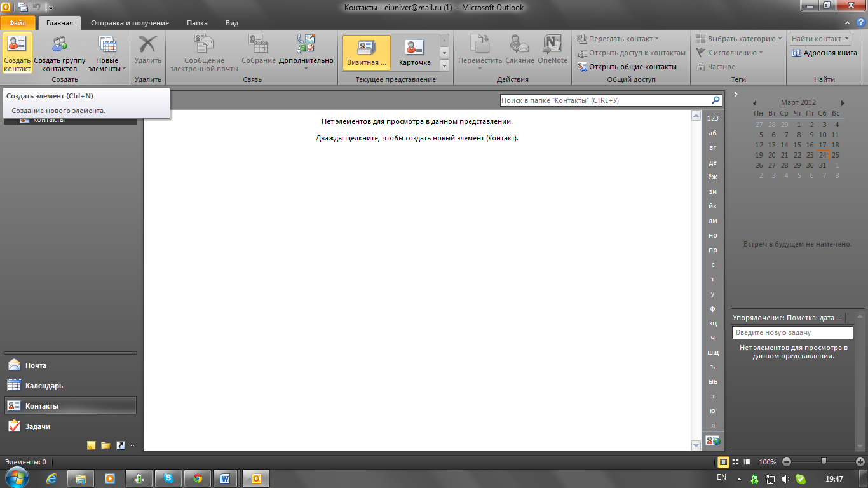
Task: Click the contact list scrollbar down arrow
Action: pos(696,445)
